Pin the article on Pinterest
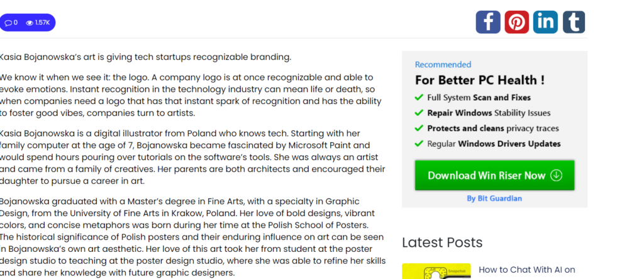Screen dimensions: 644x279 (x=516, y=22)
